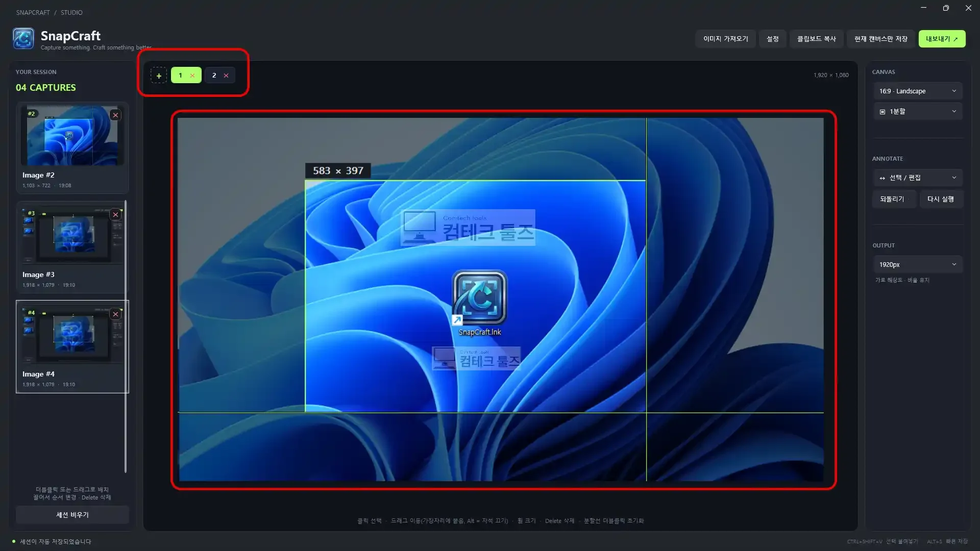Click the 다시 실행 redo button

pos(941,199)
